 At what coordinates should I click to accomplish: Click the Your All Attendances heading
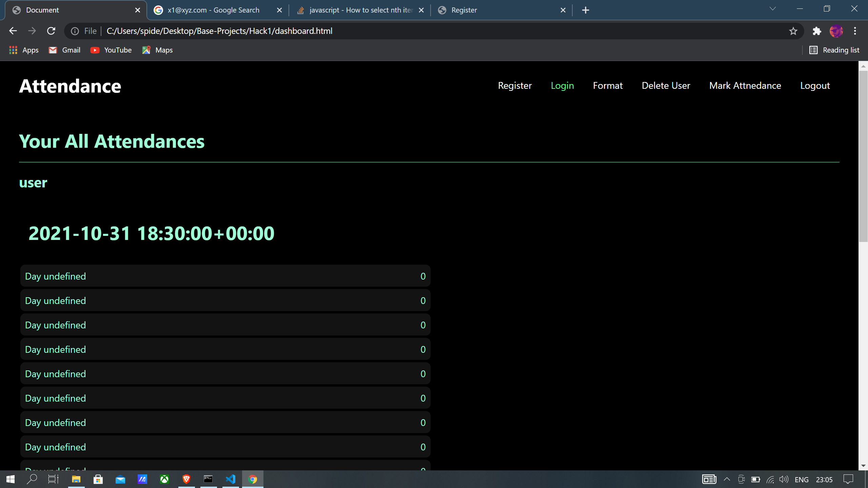(x=112, y=141)
